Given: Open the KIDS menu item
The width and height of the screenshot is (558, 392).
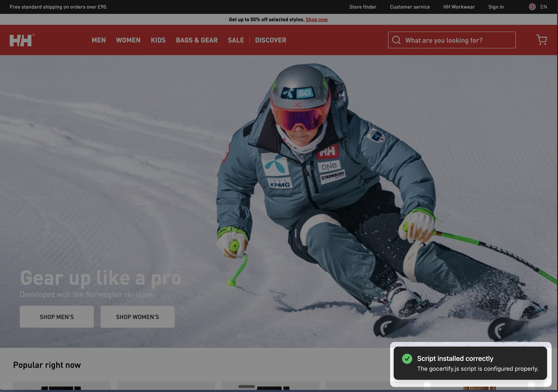Looking at the screenshot, I should (158, 40).
